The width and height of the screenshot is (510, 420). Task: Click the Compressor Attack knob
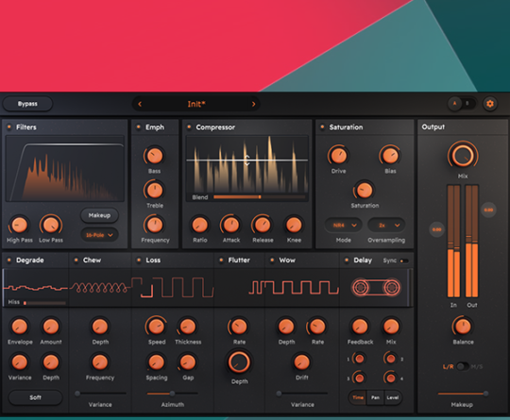click(231, 225)
